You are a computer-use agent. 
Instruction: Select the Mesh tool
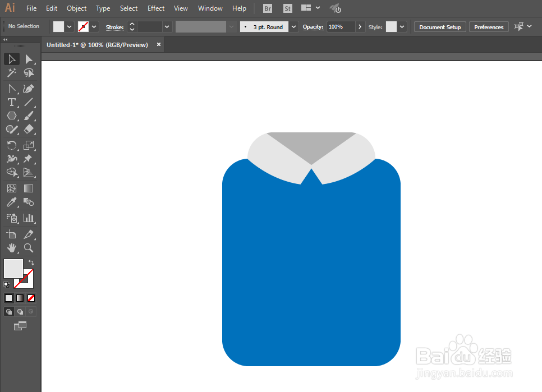[12, 188]
